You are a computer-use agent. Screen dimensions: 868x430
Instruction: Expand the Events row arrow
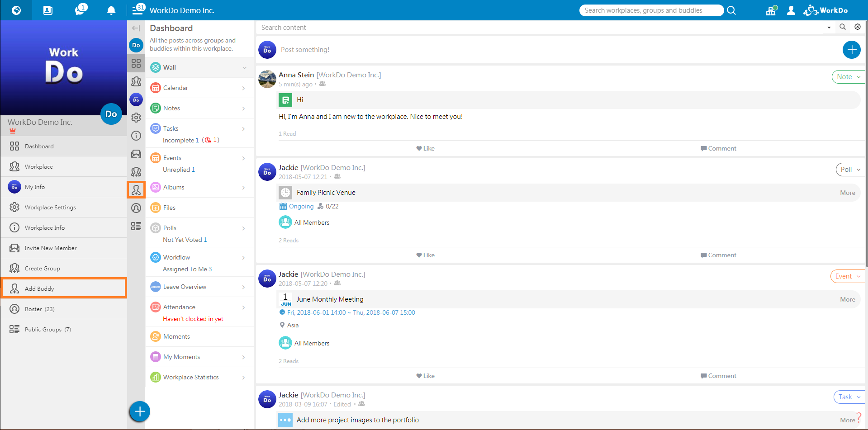point(244,158)
